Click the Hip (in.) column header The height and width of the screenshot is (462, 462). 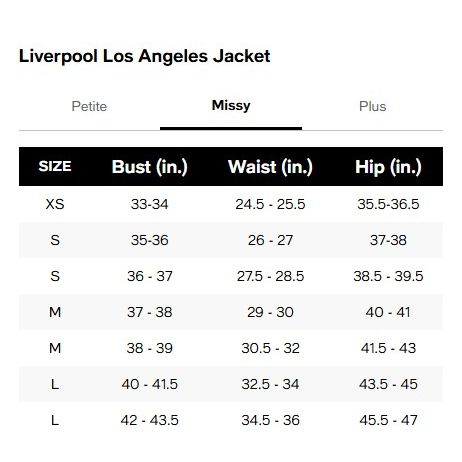(x=388, y=167)
